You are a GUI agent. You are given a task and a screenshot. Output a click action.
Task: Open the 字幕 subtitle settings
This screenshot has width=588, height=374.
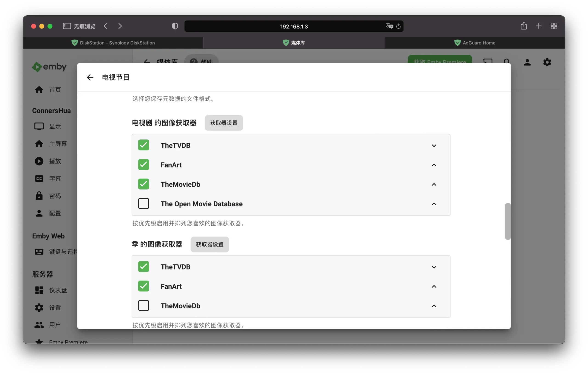pyautogui.click(x=55, y=178)
